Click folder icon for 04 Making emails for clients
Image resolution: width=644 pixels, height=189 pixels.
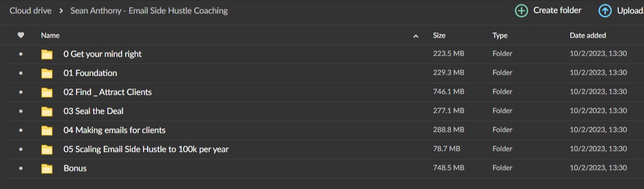[47, 130]
